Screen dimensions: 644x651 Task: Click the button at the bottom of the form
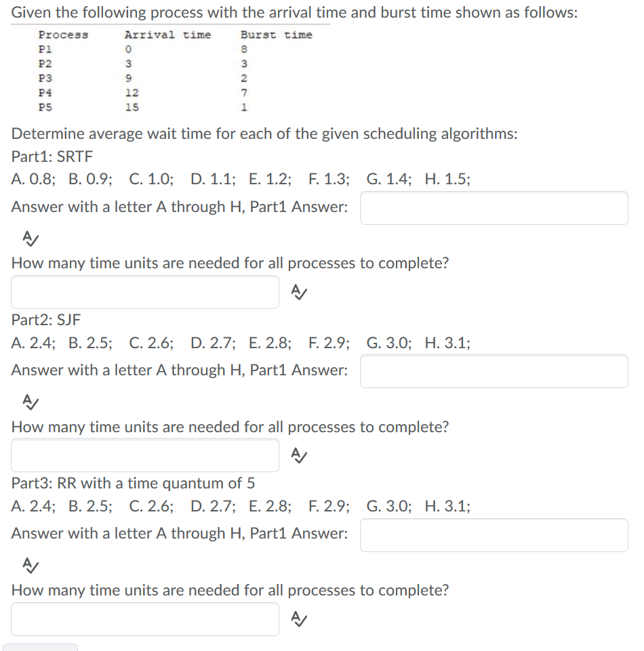(39, 648)
